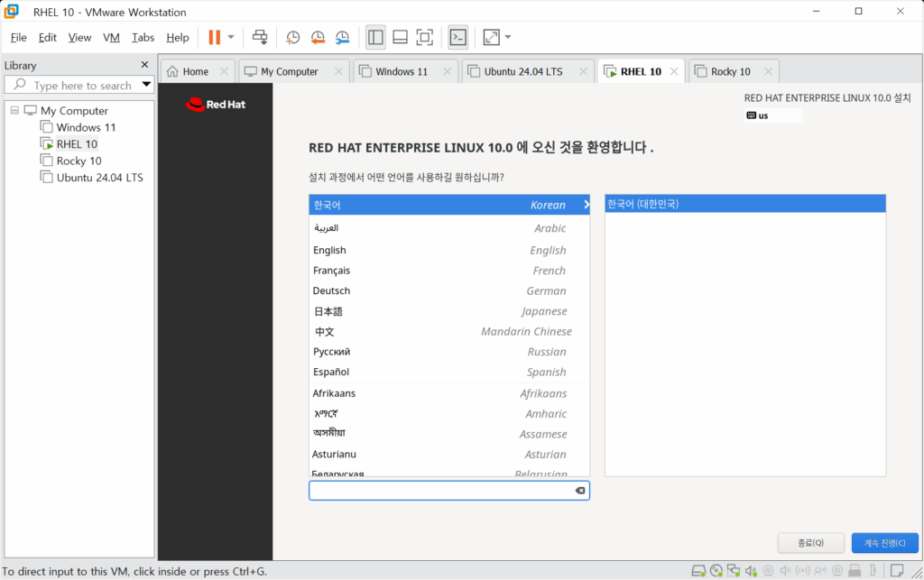Click the 계속 진행 continue button
The height and width of the screenshot is (580, 924).
(884, 543)
